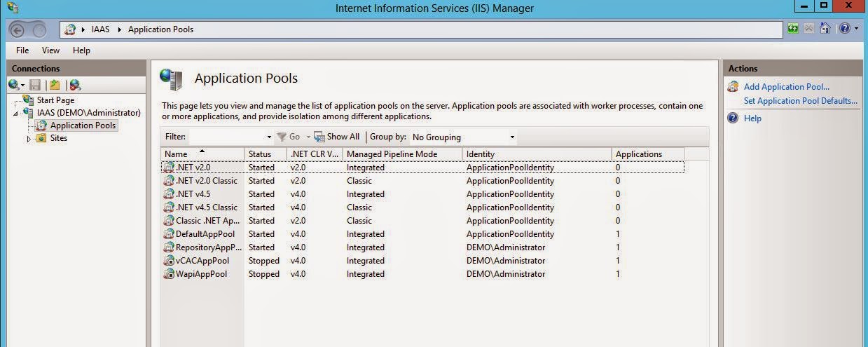Click the Help link in Actions
Screen dimensions: 868x347
pyautogui.click(x=752, y=118)
